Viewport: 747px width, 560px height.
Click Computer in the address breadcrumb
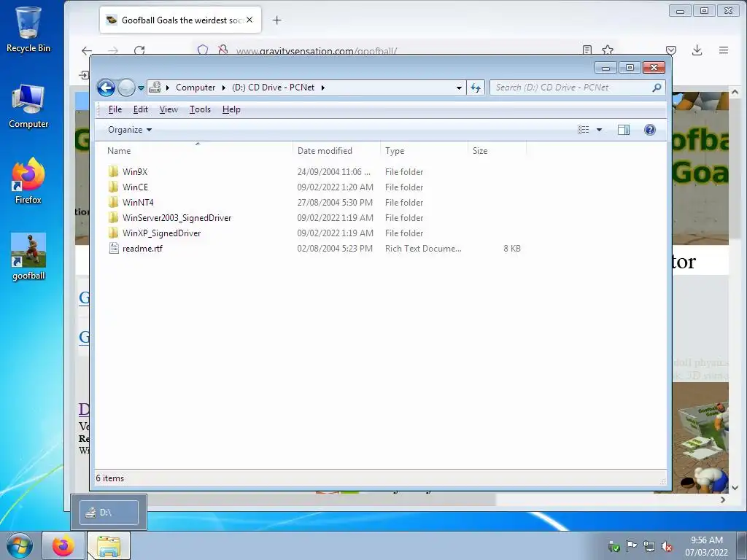click(196, 87)
